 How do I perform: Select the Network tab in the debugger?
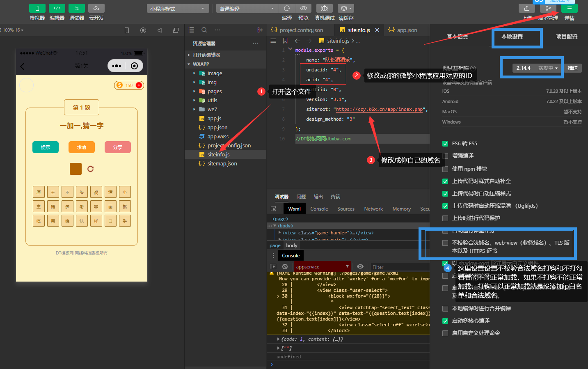point(373,209)
